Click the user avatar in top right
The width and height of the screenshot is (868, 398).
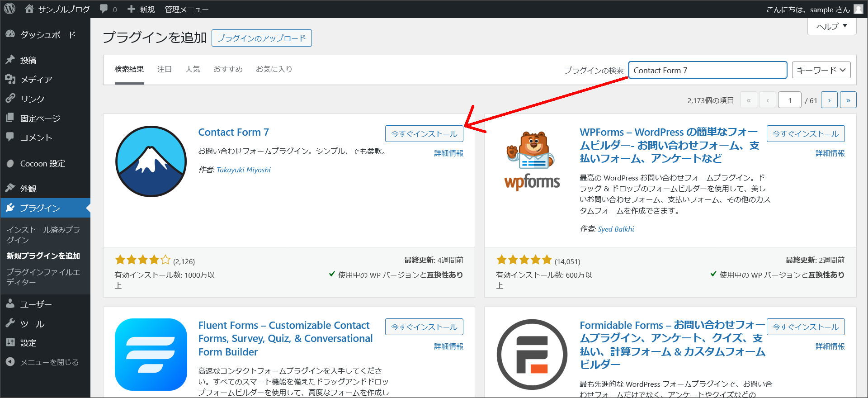pos(858,9)
